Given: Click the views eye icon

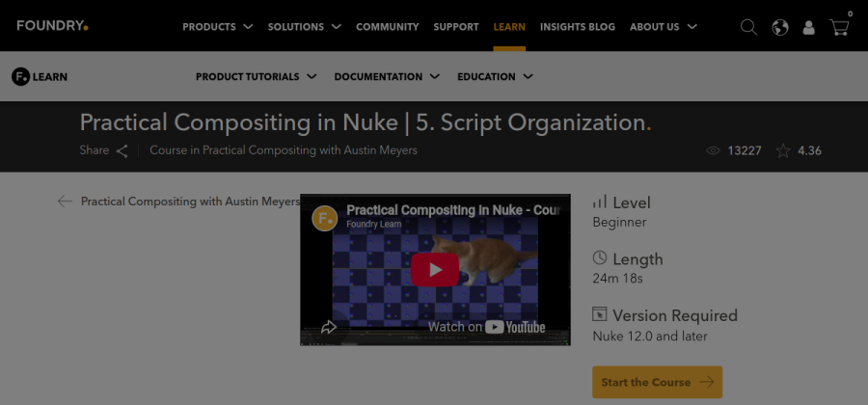Looking at the screenshot, I should click(x=713, y=150).
